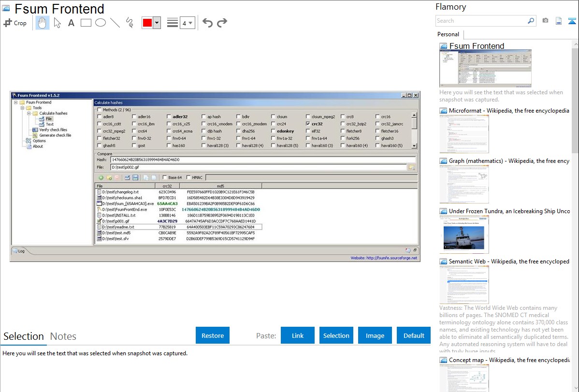This screenshot has height=392, width=579.
Task: Open the Microformat Wikipedia snapshot thumbnail
Action: point(464,134)
